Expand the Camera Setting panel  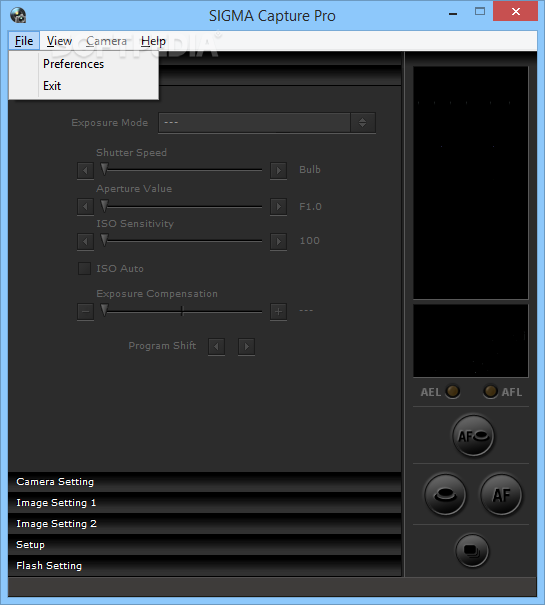pos(205,482)
